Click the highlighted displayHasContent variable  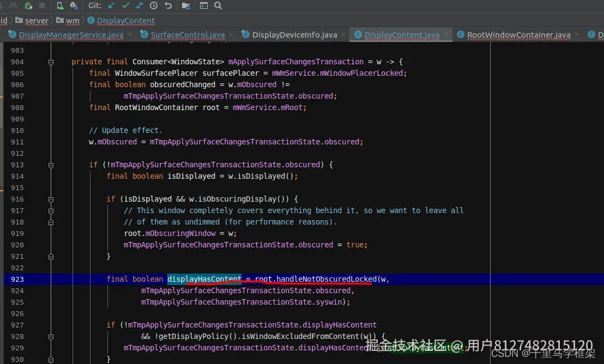click(x=204, y=279)
